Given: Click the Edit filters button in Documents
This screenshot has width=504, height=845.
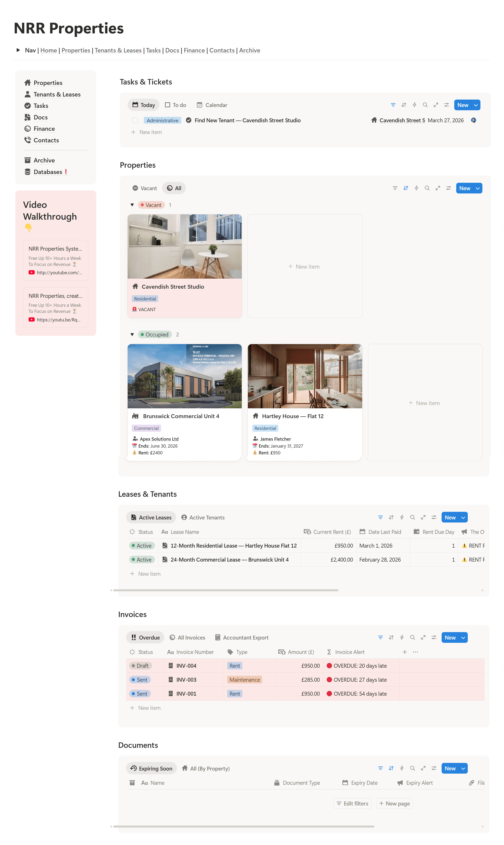Looking at the screenshot, I should pyautogui.click(x=352, y=804).
